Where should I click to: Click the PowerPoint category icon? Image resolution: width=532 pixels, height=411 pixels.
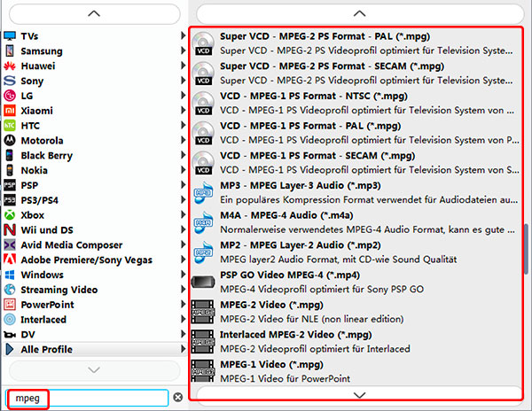coord(10,305)
